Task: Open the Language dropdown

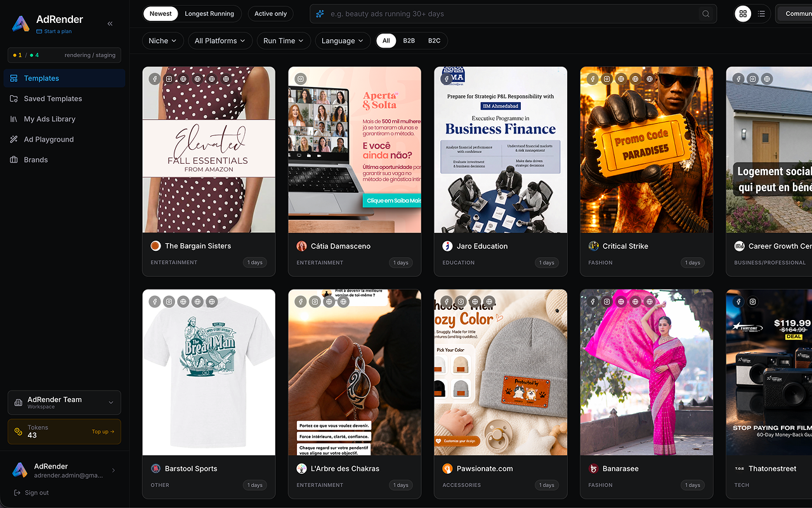Action: [x=343, y=41]
